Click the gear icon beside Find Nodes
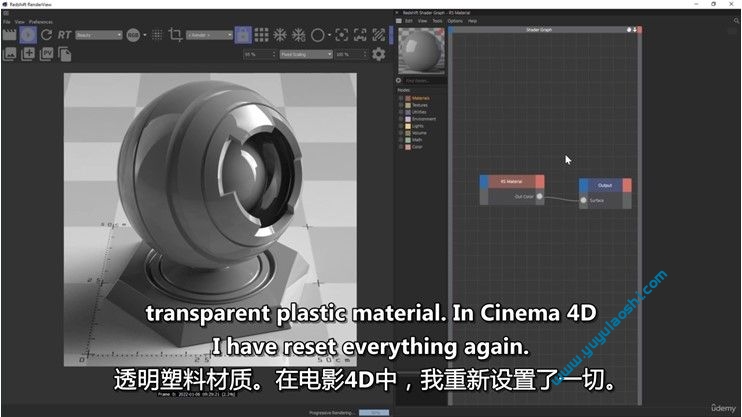The height and width of the screenshot is (417, 742). point(398,81)
